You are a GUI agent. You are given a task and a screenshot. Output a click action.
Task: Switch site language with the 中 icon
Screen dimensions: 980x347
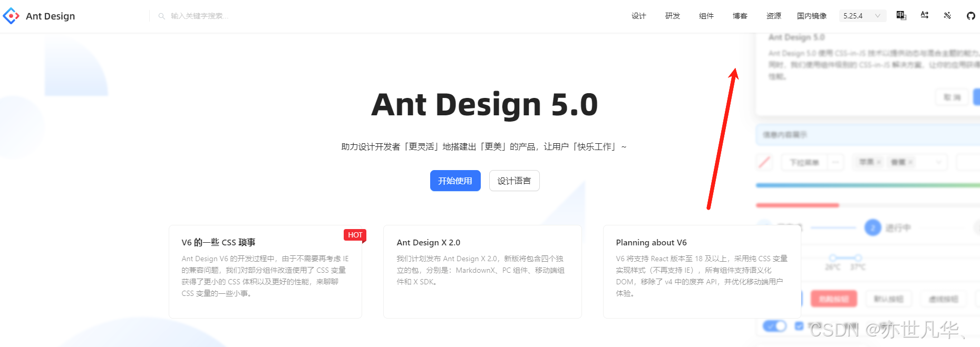(901, 16)
